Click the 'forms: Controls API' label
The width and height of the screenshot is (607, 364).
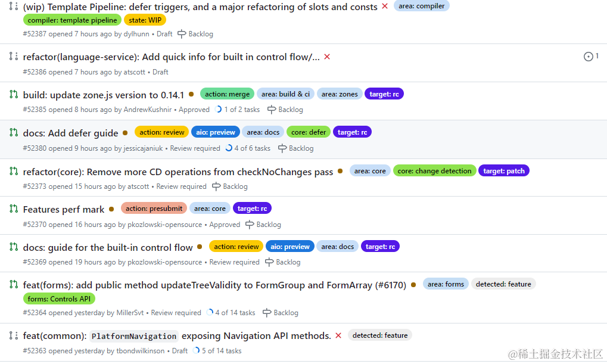[59, 299]
